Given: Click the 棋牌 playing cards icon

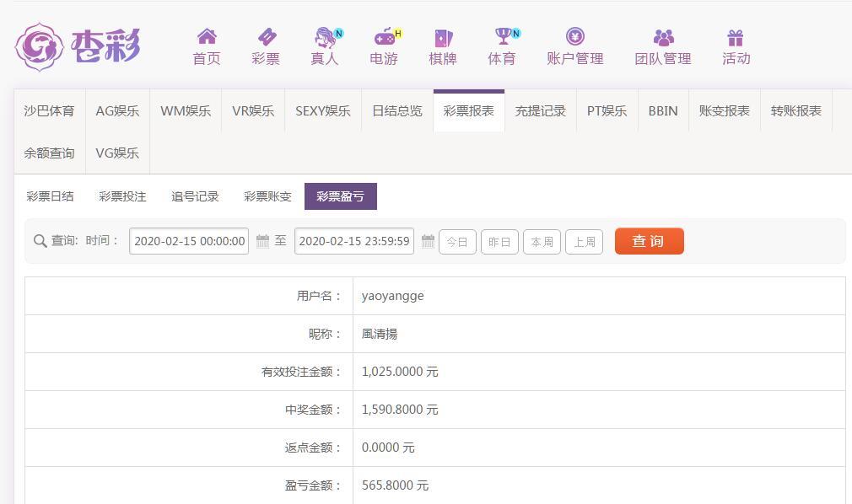Looking at the screenshot, I should tap(443, 37).
